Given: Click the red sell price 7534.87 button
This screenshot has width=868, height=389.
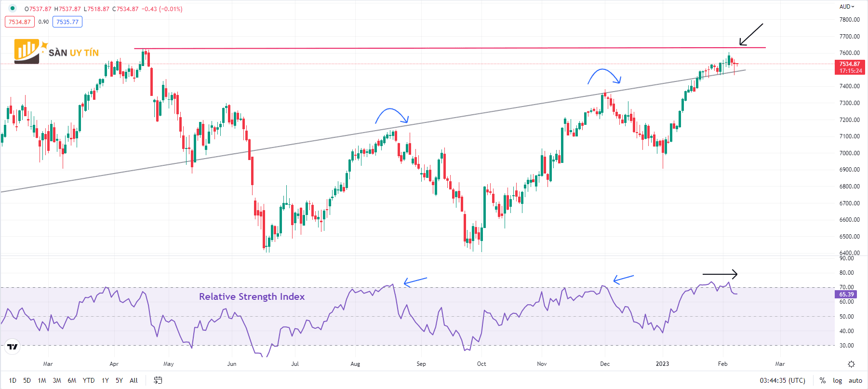Looking at the screenshot, I should tap(20, 22).
